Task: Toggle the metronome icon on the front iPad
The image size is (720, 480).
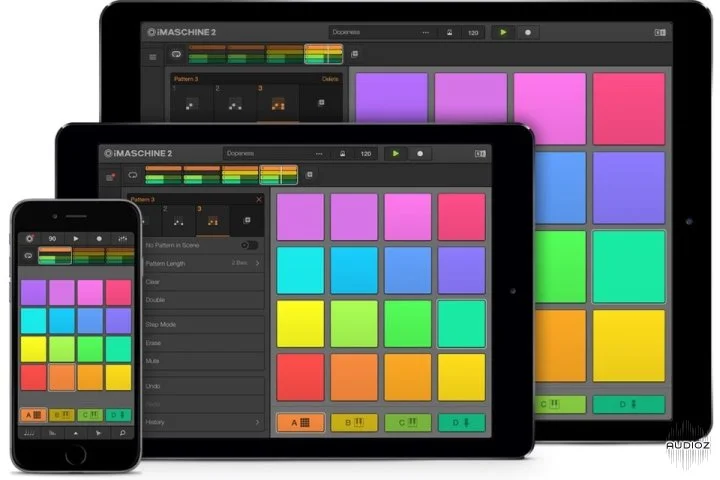Action: click(x=343, y=153)
